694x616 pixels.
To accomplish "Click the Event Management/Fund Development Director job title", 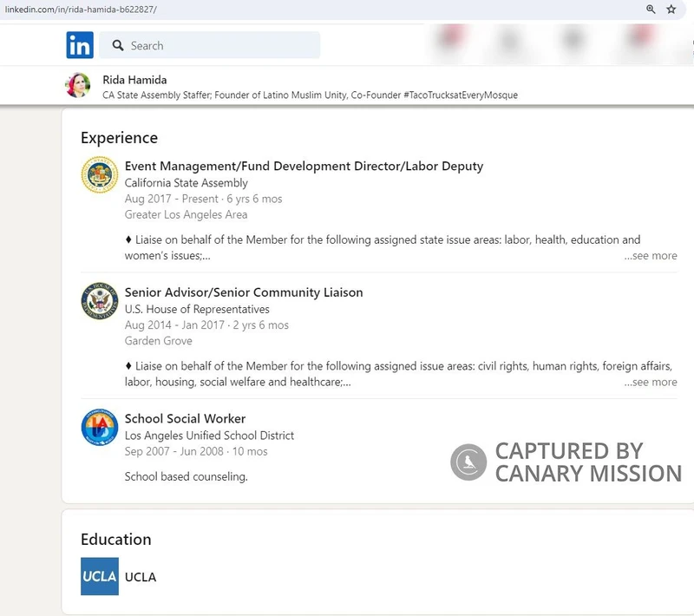I will (304, 166).
